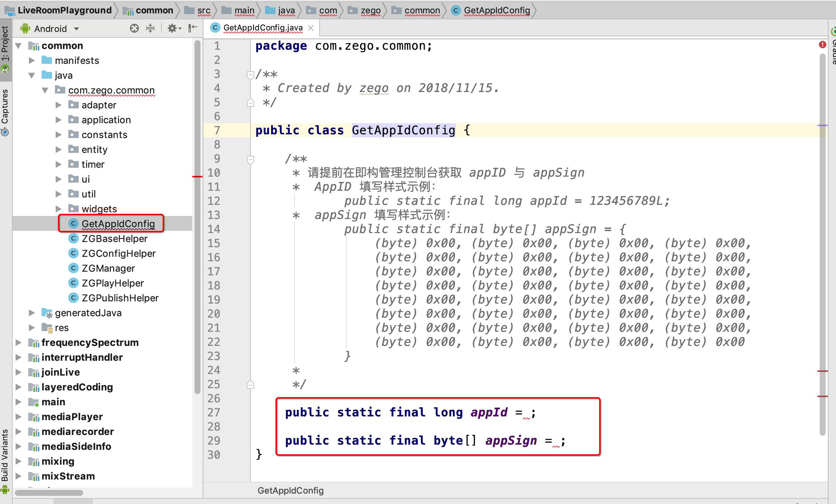Select the GetAppIdConfig.java editor tab
This screenshot has height=504, width=836.
click(x=263, y=28)
